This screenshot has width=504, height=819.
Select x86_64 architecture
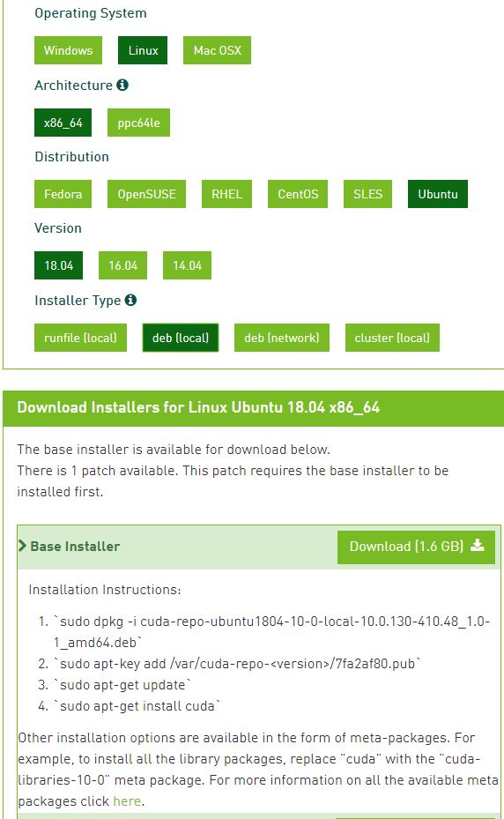click(63, 123)
